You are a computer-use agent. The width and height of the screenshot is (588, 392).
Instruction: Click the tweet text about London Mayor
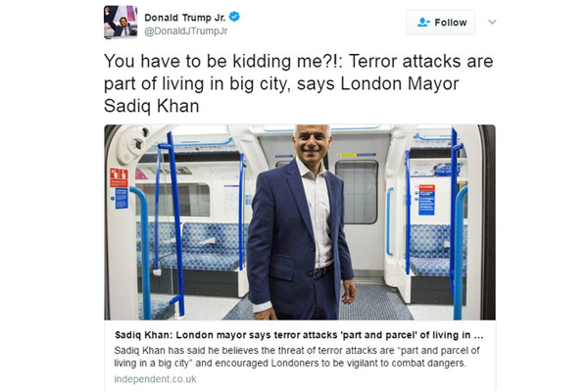(299, 83)
